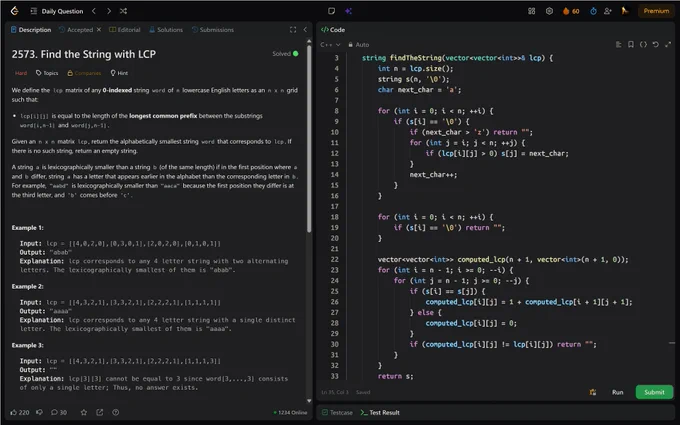Image resolution: width=680 pixels, height=425 pixels.
Task: Switch to the Solutions tab
Action: (166, 29)
